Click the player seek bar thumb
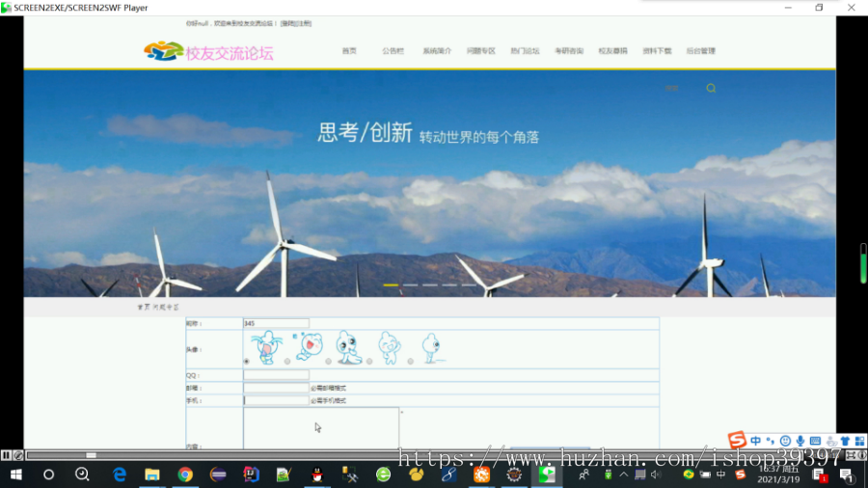Image resolution: width=868 pixels, height=488 pixels. (92, 455)
